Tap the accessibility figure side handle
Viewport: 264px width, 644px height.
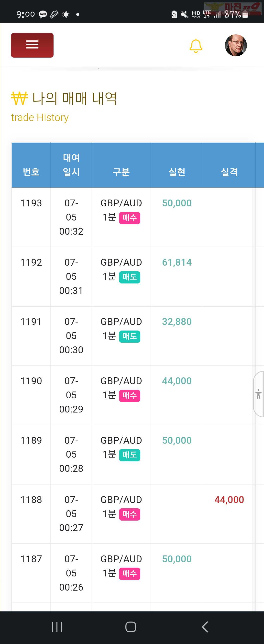(258, 394)
